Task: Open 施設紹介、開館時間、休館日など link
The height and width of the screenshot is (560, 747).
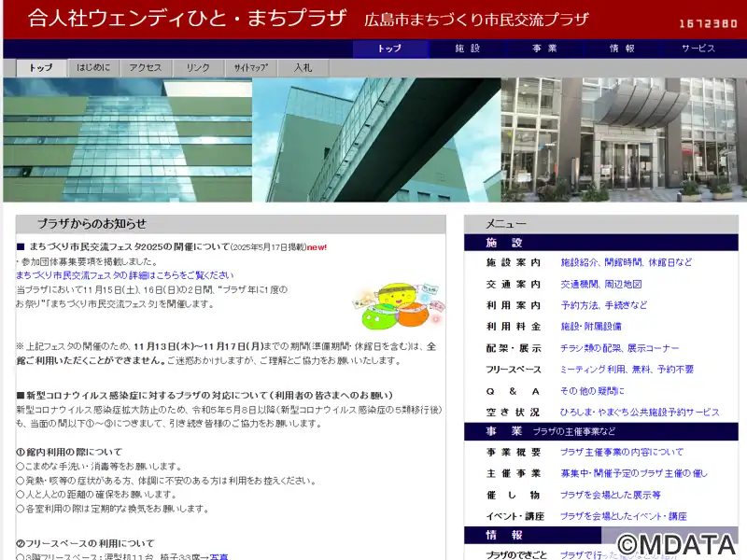Action: 626,262
